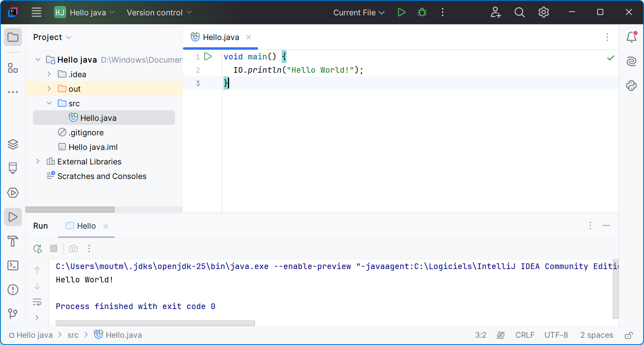Open the Git version control tool window

coord(13,313)
